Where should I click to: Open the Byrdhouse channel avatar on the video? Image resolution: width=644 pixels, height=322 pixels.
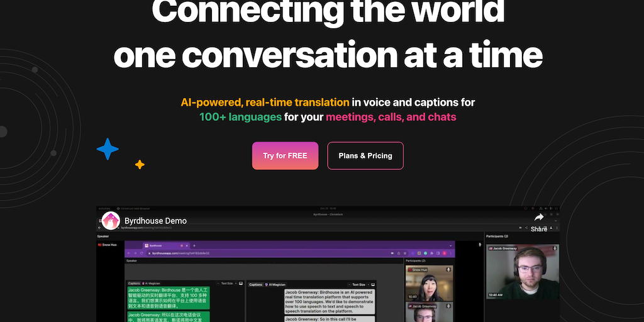111,221
